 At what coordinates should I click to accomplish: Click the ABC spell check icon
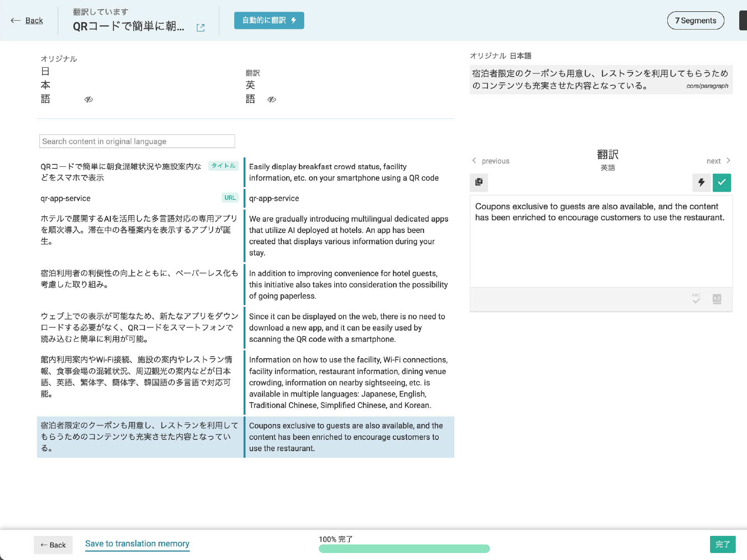696,299
